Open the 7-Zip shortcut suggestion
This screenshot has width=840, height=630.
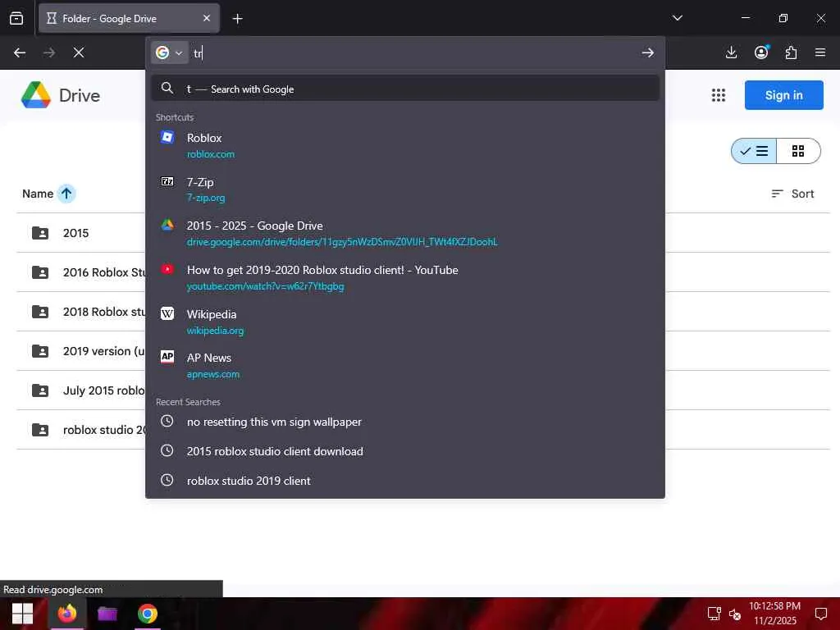405,189
